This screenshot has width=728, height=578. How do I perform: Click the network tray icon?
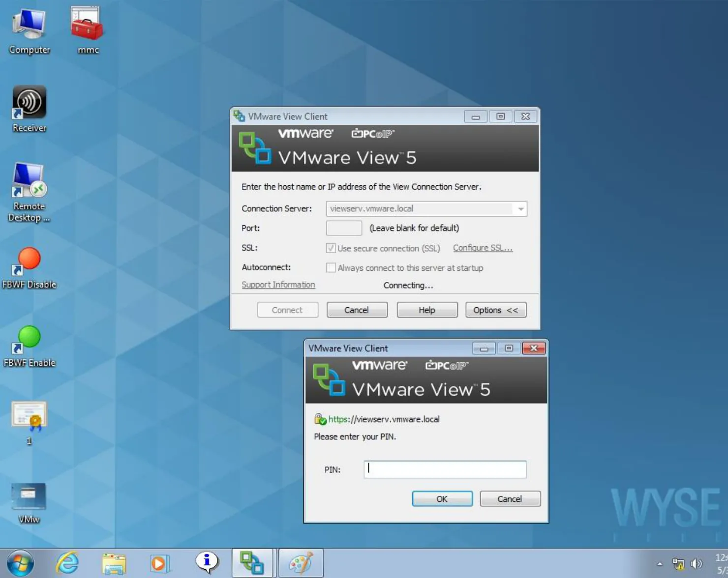click(x=678, y=564)
